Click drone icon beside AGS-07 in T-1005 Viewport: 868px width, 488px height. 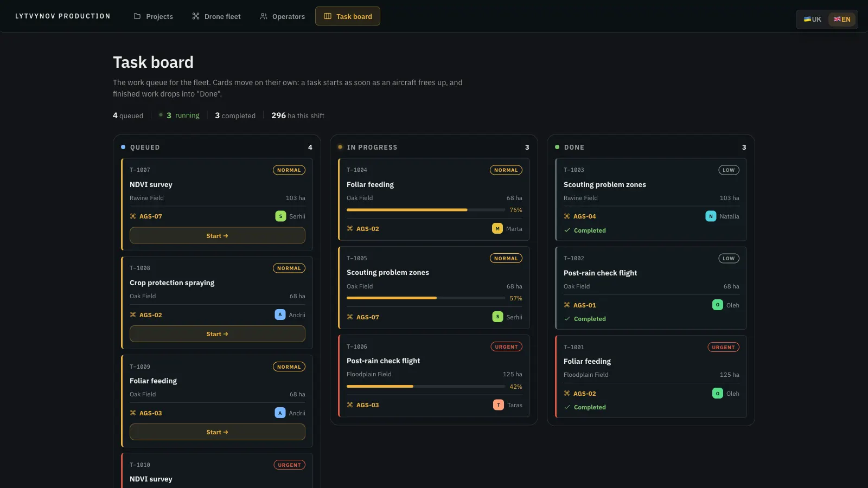coord(350,317)
